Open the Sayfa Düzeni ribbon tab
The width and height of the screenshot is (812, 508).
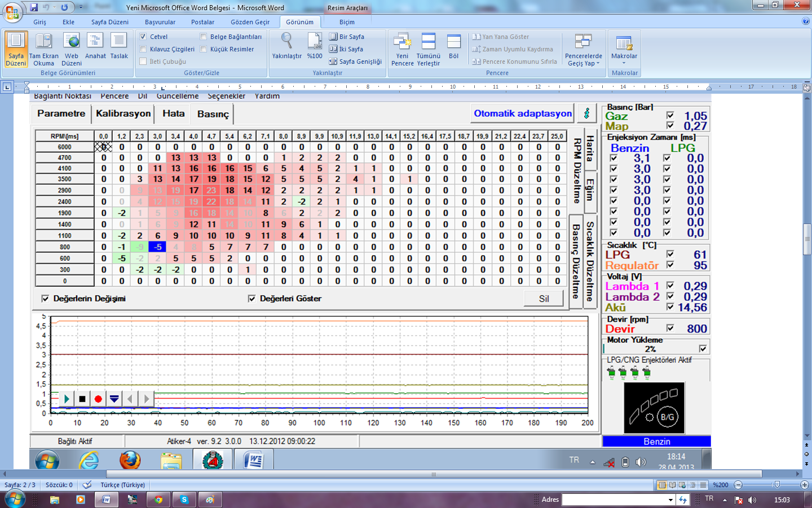tap(110, 22)
